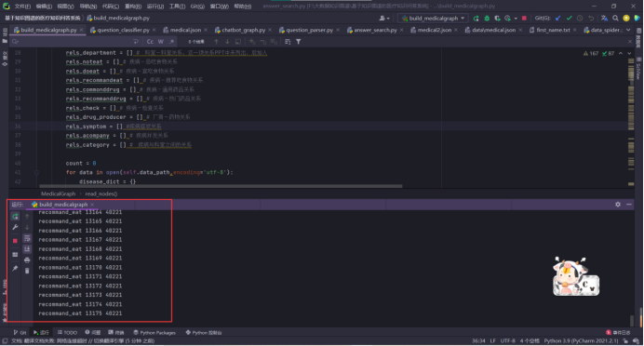Open the Python Packages tool window
The image size is (644, 346).
(154, 332)
